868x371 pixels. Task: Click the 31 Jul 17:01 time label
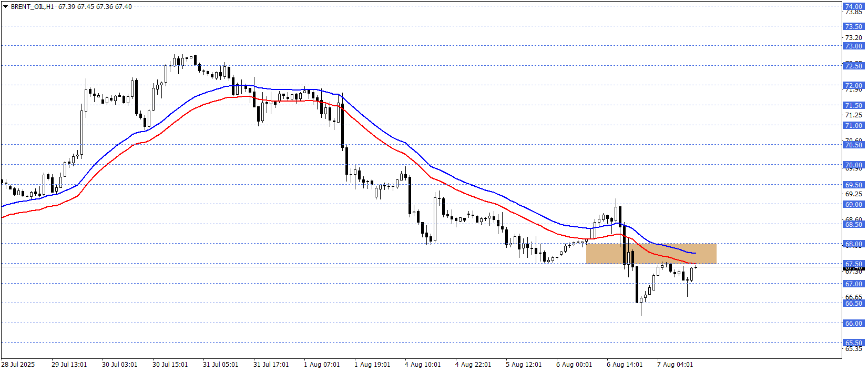pyautogui.click(x=271, y=364)
